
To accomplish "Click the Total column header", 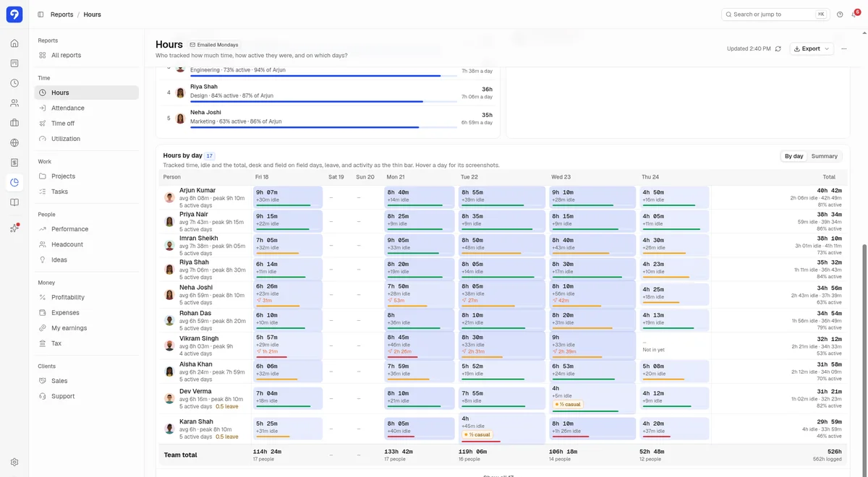I will tap(829, 177).
